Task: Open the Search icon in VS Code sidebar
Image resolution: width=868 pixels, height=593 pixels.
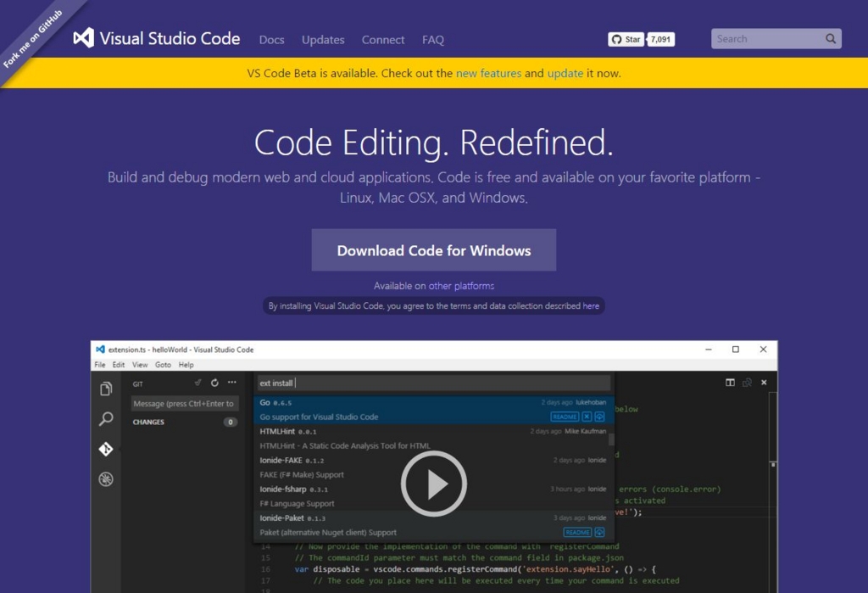Action: point(106,418)
